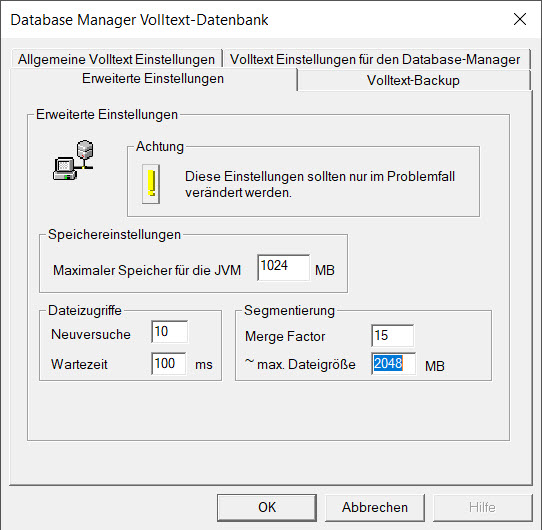Close the Database Manager dialog window
The image size is (542, 530).
pos(520,19)
